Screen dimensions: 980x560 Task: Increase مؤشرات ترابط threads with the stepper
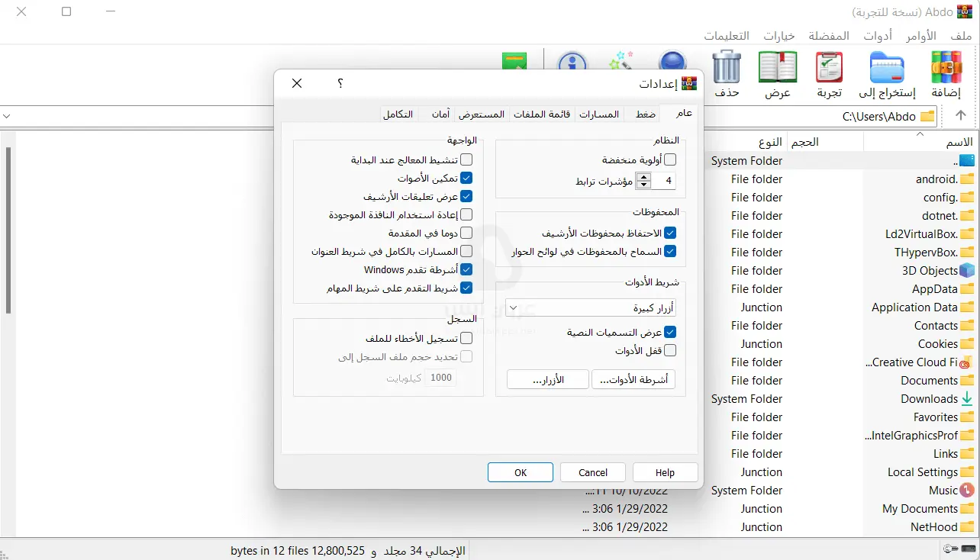pos(643,177)
